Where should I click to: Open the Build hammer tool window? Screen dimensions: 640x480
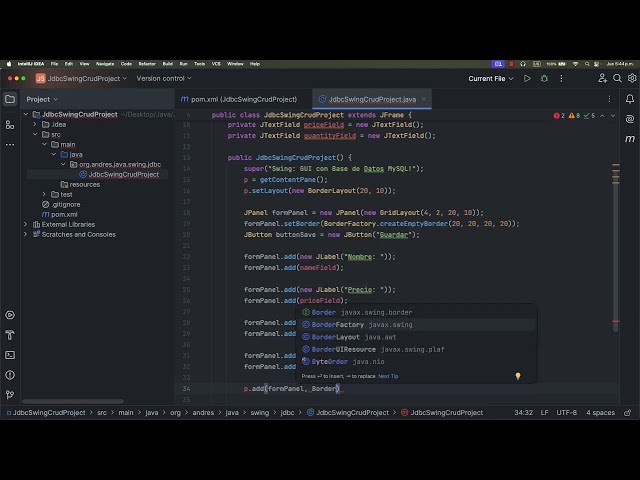pyautogui.click(x=10, y=335)
